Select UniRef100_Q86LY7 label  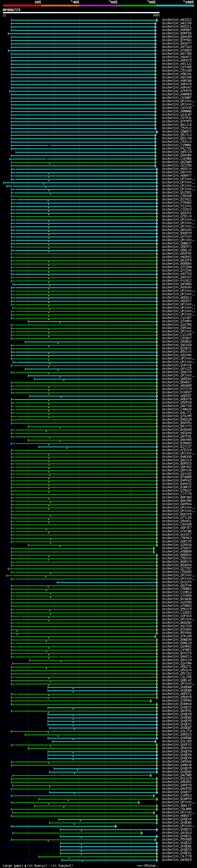click(177, 805)
